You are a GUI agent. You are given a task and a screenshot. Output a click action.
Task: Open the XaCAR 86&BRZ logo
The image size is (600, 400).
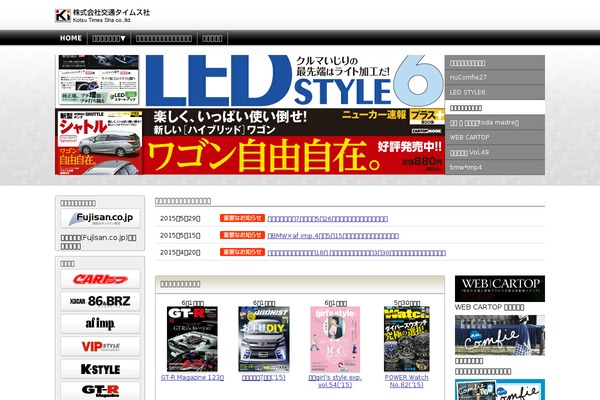[100, 301]
